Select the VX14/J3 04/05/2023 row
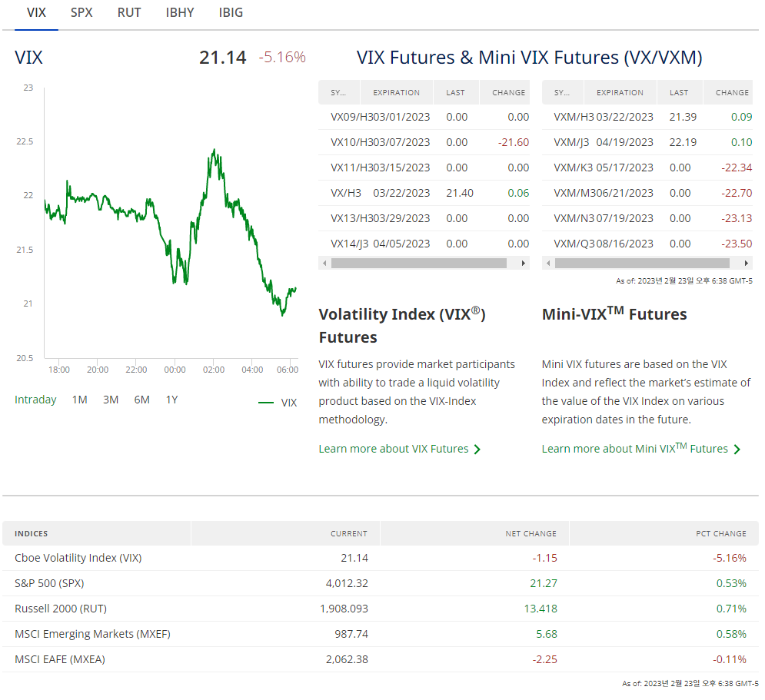The image size is (765, 700). (424, 244)
